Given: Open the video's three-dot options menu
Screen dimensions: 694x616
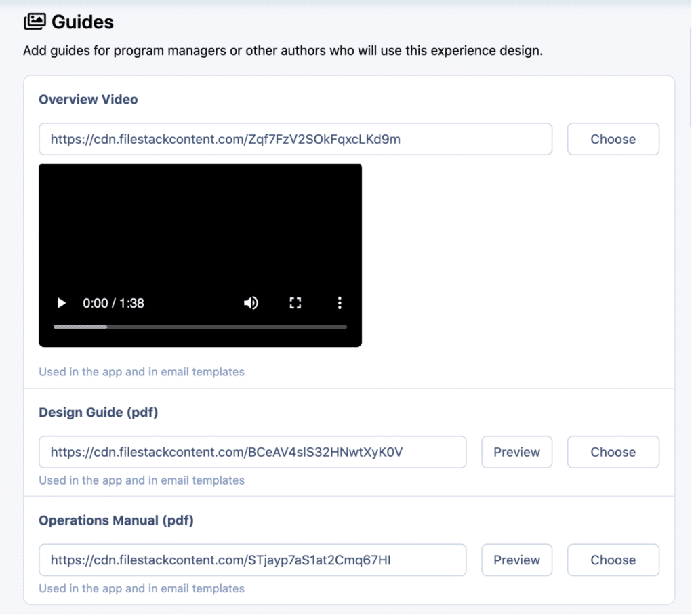Looking at the screenshot, I should (x=340, y=303).
